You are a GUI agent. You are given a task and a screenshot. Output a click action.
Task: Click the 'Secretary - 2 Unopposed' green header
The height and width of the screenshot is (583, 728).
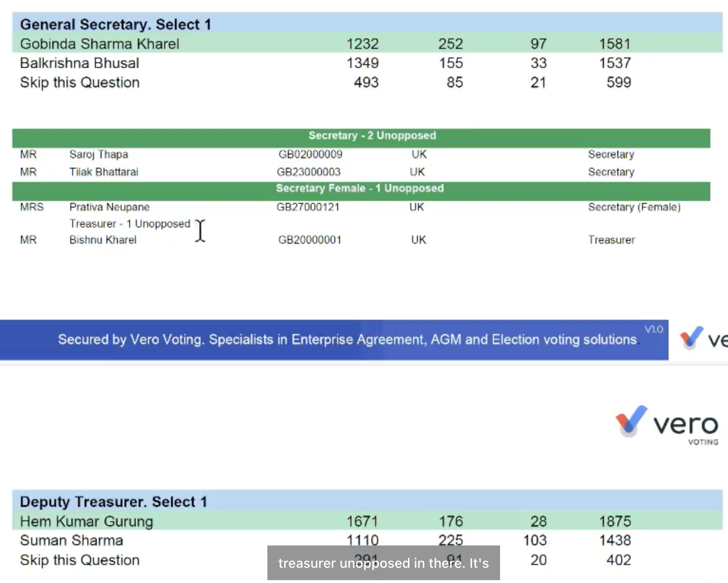(x=372, y=136)
